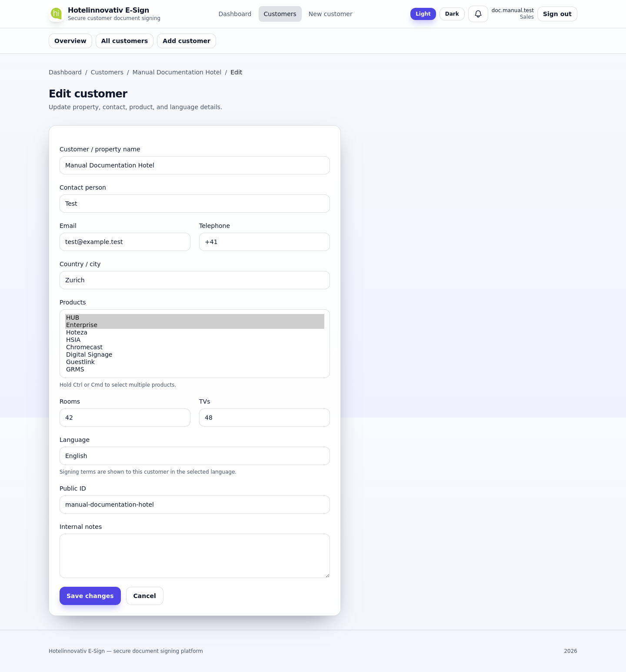
Task: Click into the Rooms field
Action: (x=125, y=418)
